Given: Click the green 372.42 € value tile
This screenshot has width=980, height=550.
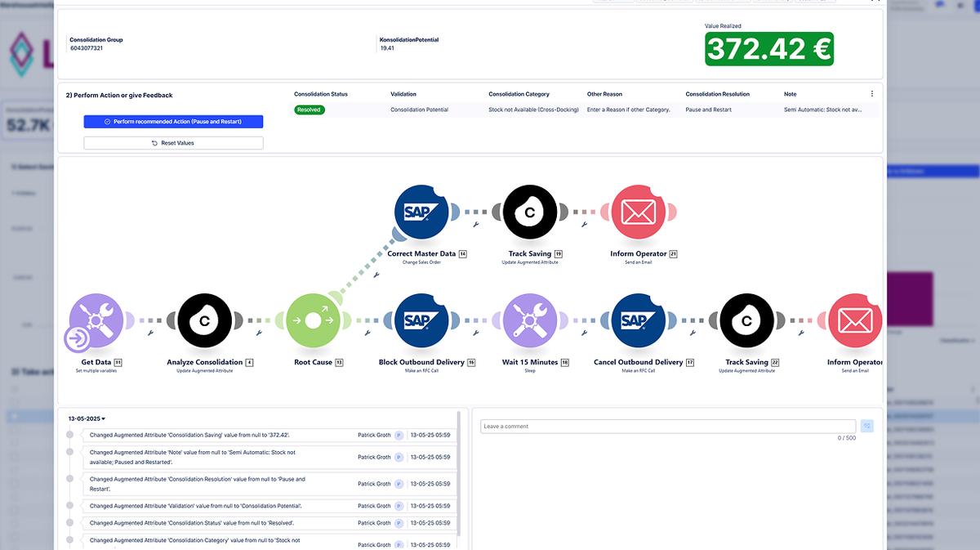Looking at the screenshot, I should click(768, 50).
